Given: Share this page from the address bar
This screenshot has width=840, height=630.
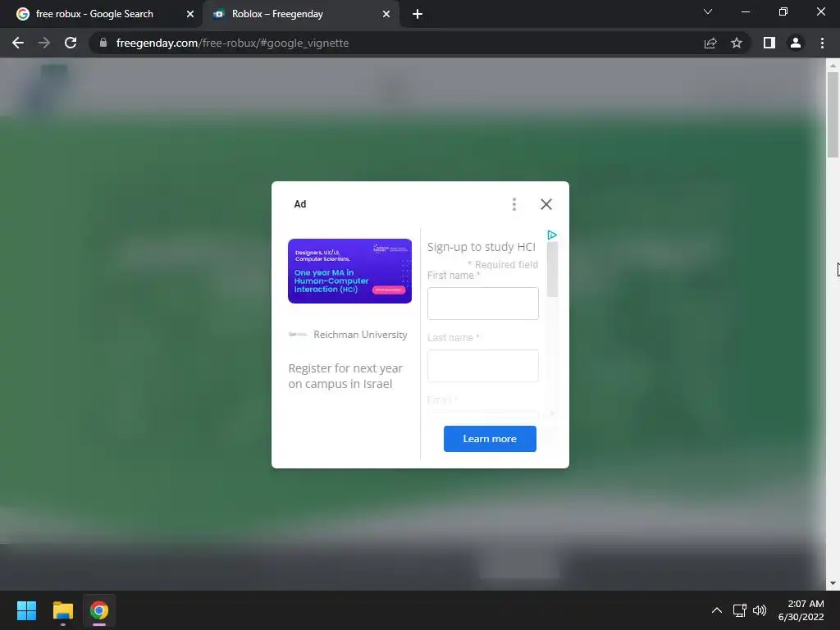Looking at the screenshot, I should pyautogui.click(x=710, y=43).
